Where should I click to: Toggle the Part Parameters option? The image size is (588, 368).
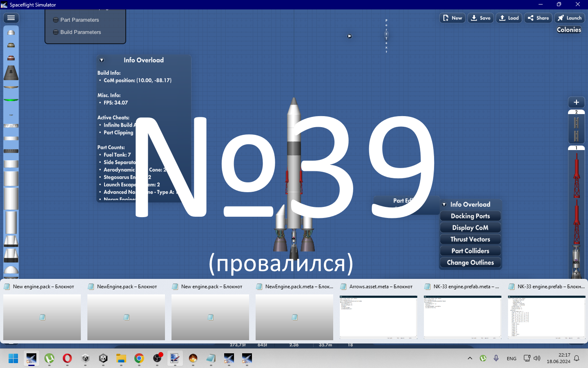point(76,20)
